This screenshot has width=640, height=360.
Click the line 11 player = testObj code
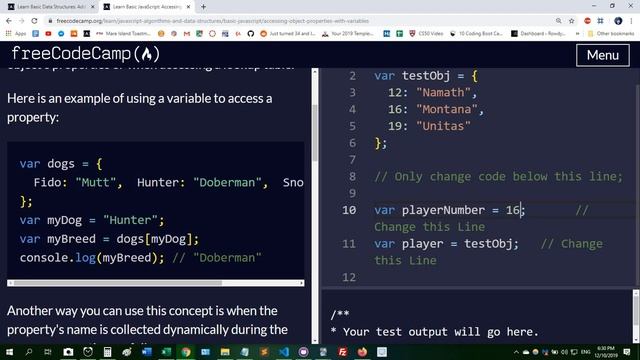[447, 244]
